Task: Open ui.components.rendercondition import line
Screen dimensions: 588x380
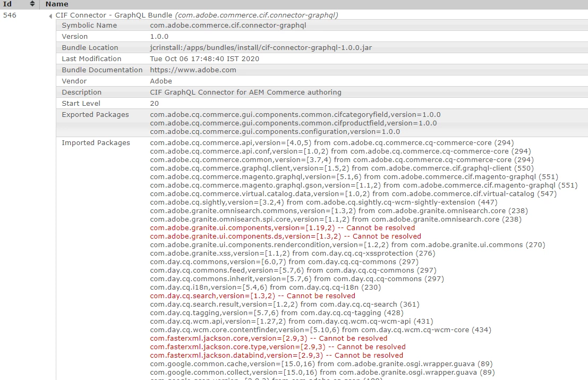Action: pos(347,245)
